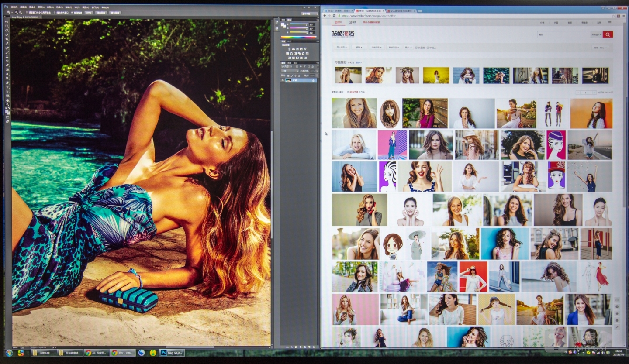Click the R channel color slider

(298, 24)
